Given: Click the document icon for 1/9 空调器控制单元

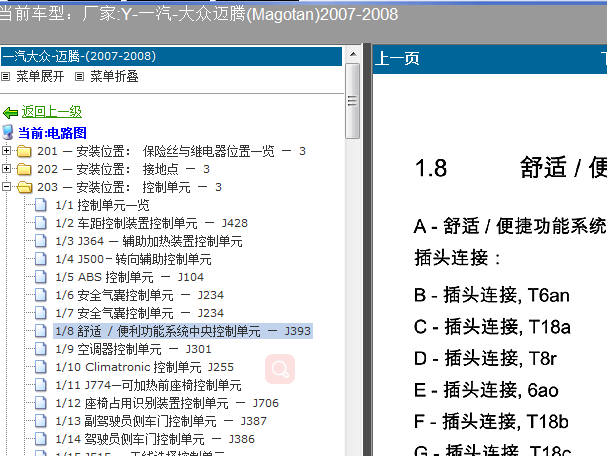Looking at the screenshot, I should [x=41, y=349].
